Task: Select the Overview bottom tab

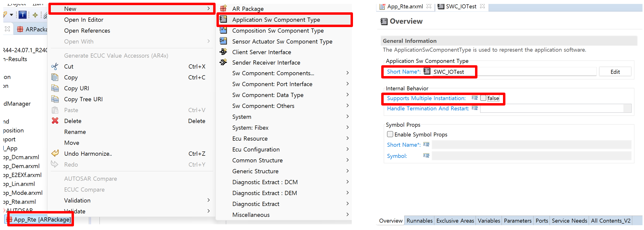Action: [x=391, y=221]
